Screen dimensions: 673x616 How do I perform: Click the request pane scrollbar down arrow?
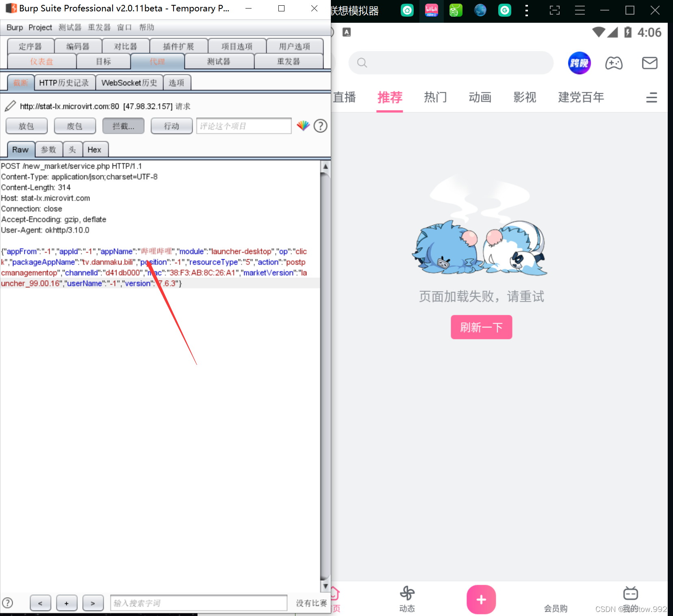(x=325, y=586)
